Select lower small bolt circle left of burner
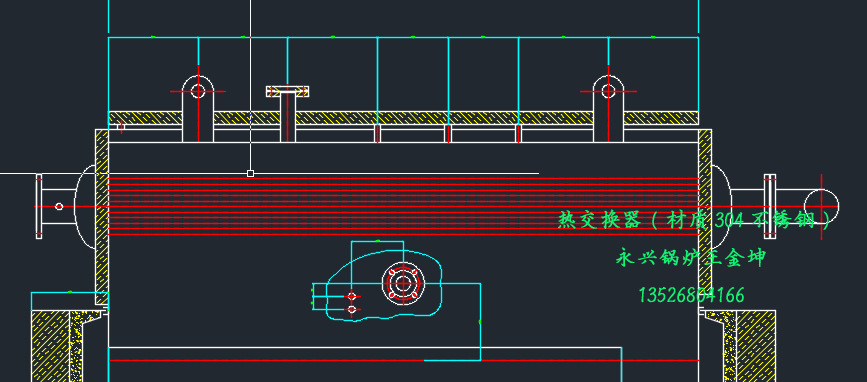Image resolution: width=867 pixels, height=382 pixels. click(352, 310)
